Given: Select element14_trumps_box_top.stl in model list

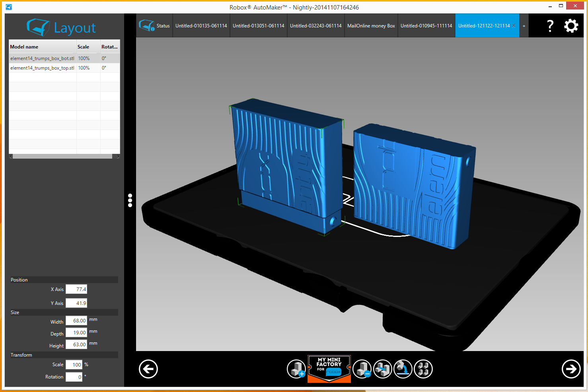Looking at the screenshot, I should point(42,68).
